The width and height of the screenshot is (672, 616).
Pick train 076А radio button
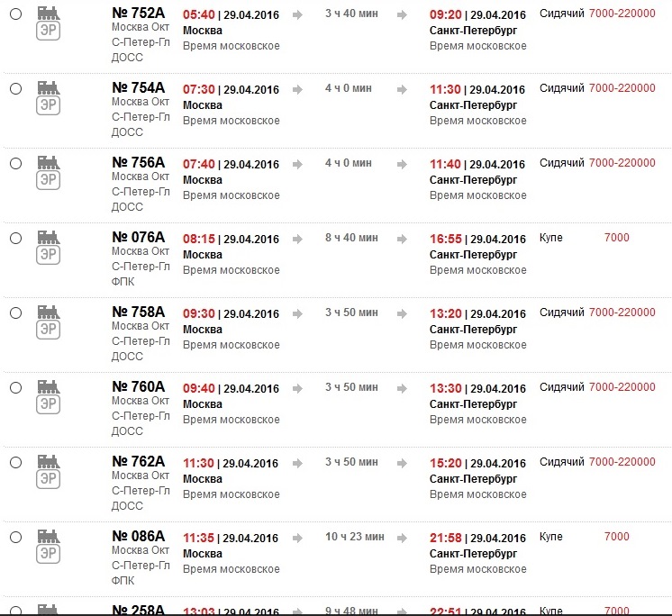pyautogui.click(x=15, y=238)
